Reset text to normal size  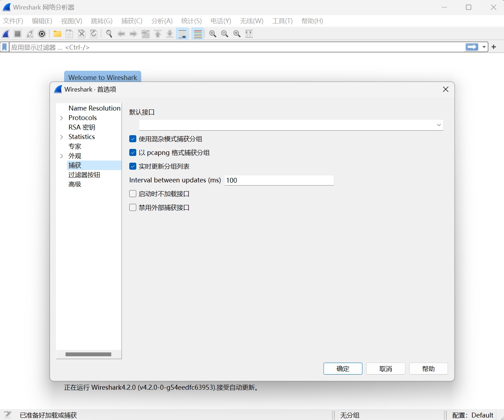[237, 34]
